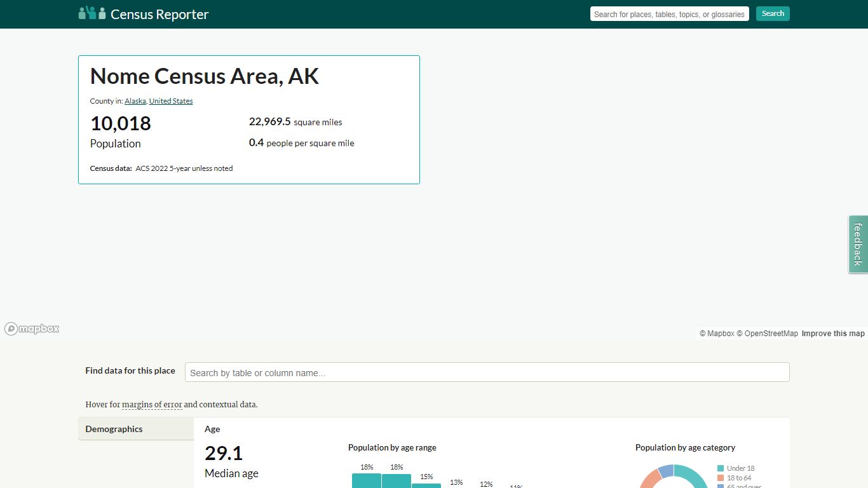Click the 10,018 population figure
Viewport: 868px width, 488px height.
point(121,123)
